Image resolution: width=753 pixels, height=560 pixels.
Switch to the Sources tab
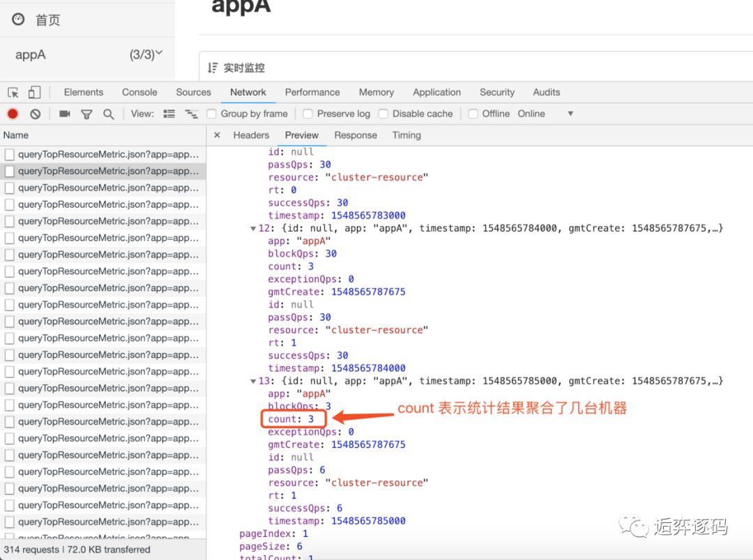point(194,92)
